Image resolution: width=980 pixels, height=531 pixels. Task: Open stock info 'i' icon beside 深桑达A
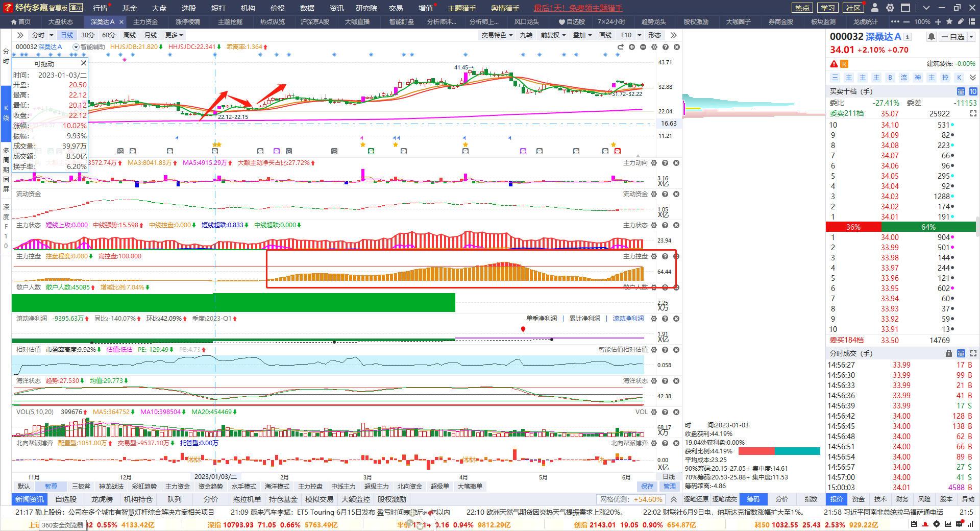(908, 37)
